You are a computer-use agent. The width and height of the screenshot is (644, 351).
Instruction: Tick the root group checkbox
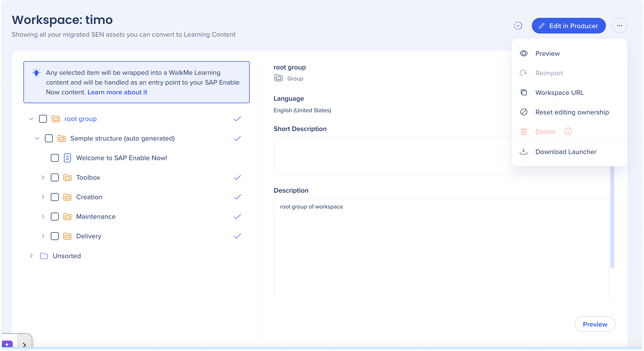(43, 119)
